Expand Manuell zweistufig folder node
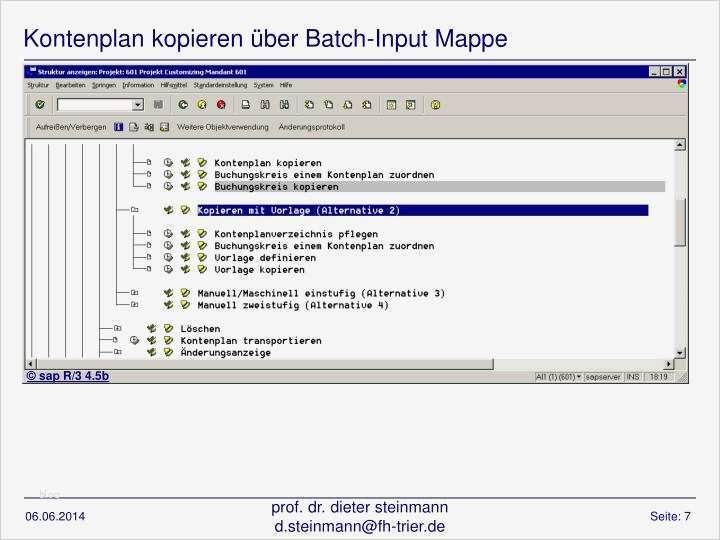 134,304
